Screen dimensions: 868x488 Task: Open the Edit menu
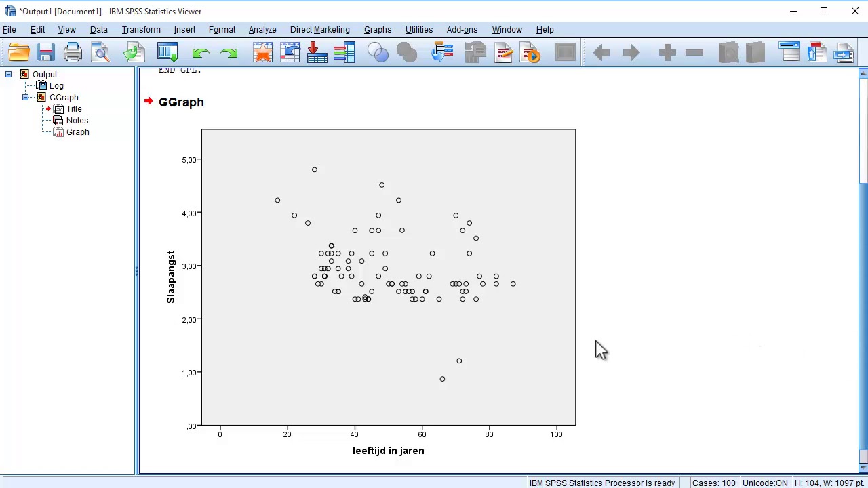(x=37, y=30)
